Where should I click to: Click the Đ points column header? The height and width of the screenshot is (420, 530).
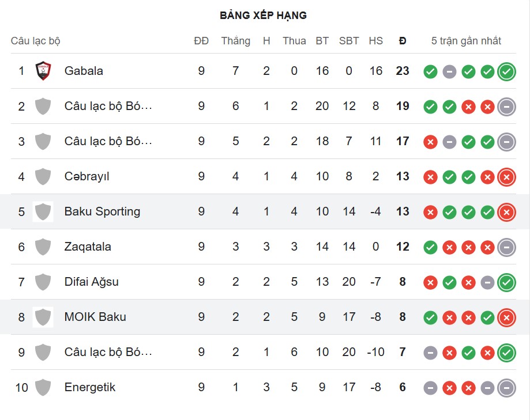(x=402, y=41)
